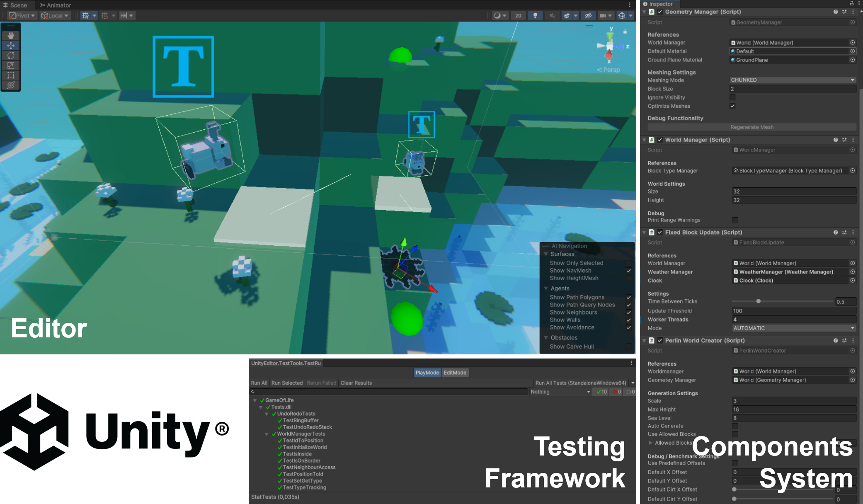Select UnityEditor.TestTools.TestRunner window tab
The height and width of the screenshot is (504, 863).
pyautogui.click(x=286, y=363)
